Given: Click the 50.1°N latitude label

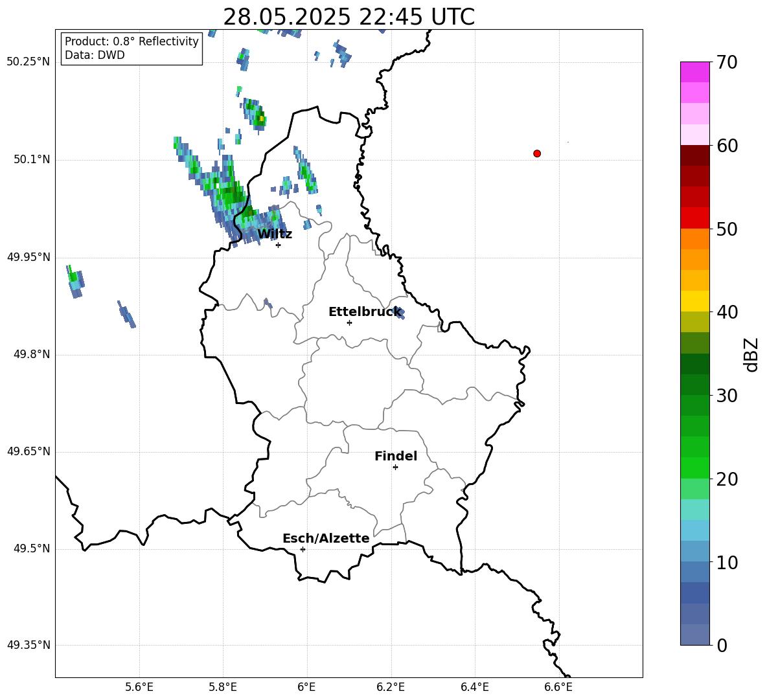Looking at the screenshot, I should [x=32, y=159].
